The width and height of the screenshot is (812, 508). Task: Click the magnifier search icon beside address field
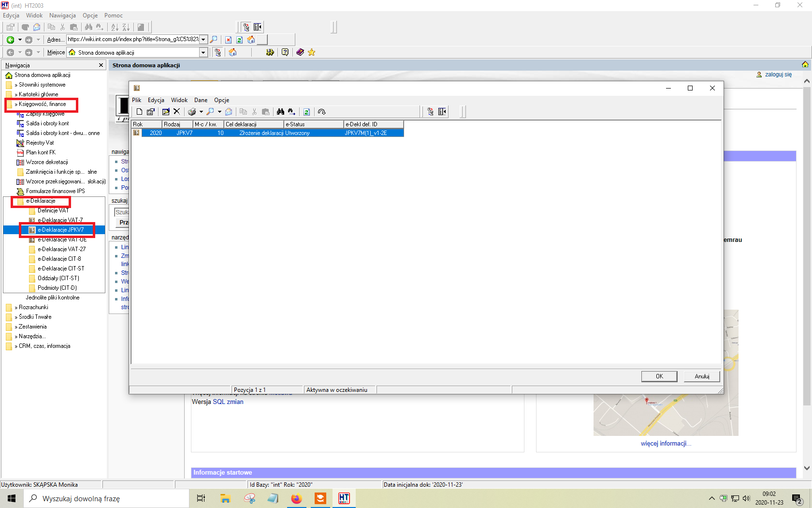(x=214, y=40)
